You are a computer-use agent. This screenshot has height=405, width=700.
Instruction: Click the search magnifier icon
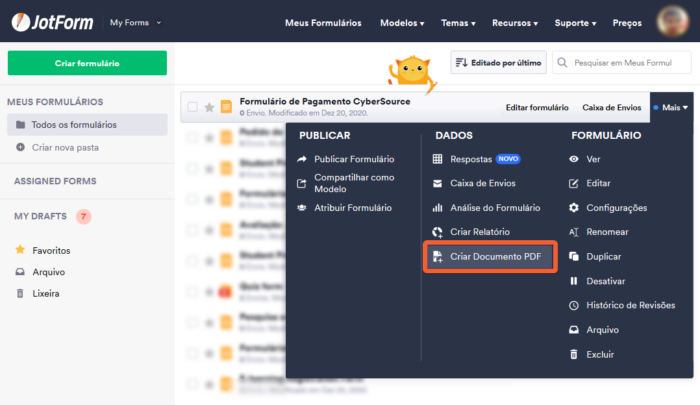(x=562, y=63)
